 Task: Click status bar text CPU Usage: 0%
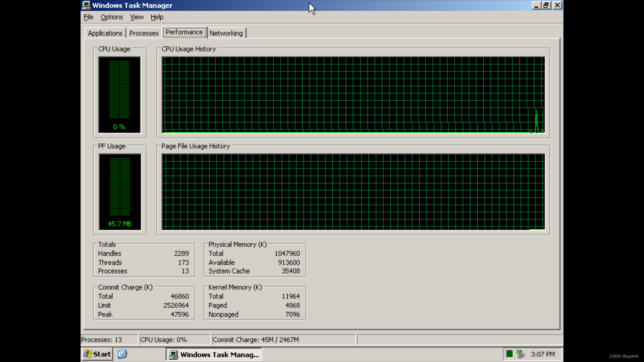[x=164, y=340]
